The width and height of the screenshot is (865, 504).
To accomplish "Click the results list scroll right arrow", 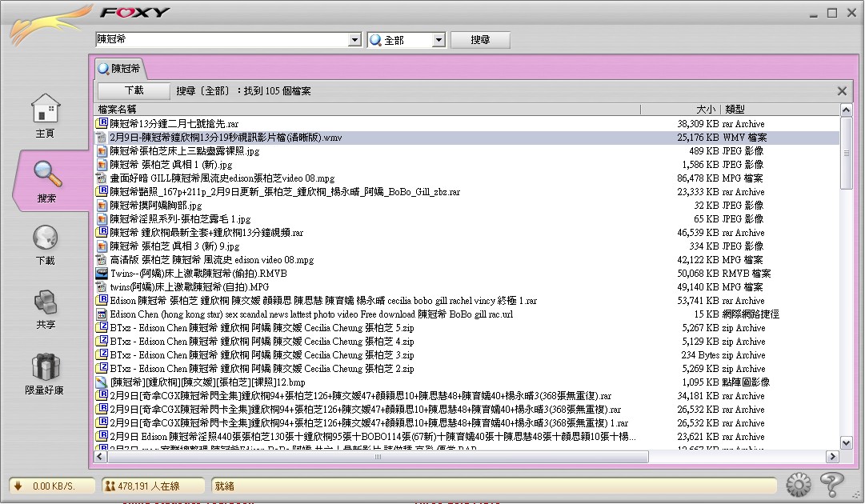I will 832,457.
